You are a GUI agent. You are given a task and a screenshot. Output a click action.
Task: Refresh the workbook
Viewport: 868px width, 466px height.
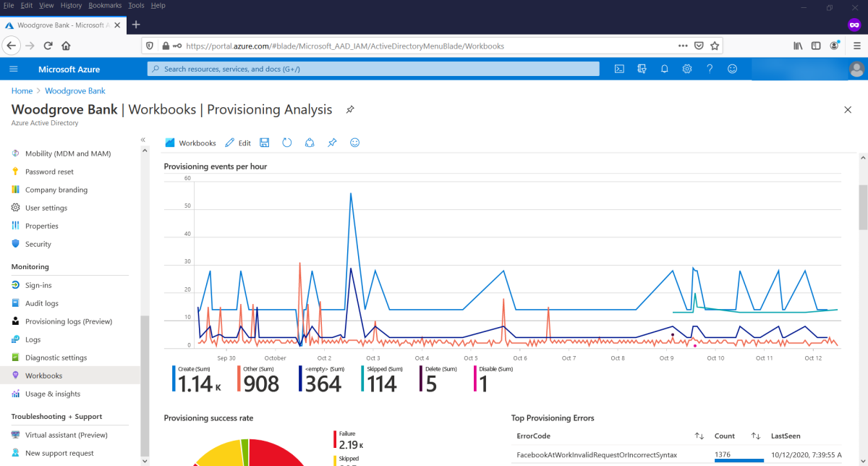pyautogui.click(x=287, y=143)
